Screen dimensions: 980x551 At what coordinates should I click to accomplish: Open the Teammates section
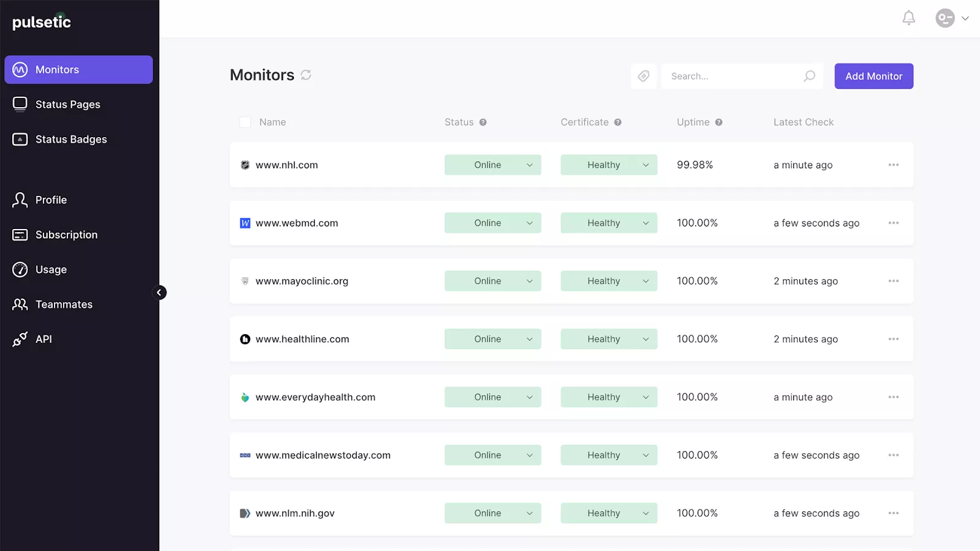(64, 304)
